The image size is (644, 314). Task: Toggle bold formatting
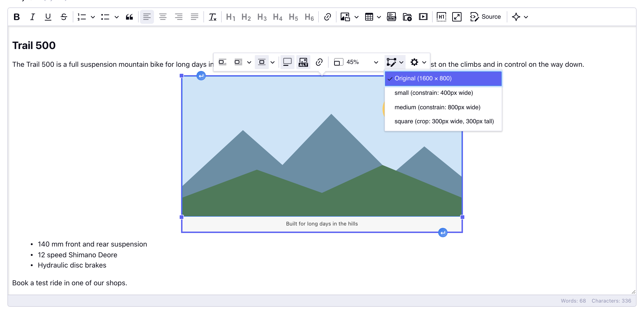point(17,17)
